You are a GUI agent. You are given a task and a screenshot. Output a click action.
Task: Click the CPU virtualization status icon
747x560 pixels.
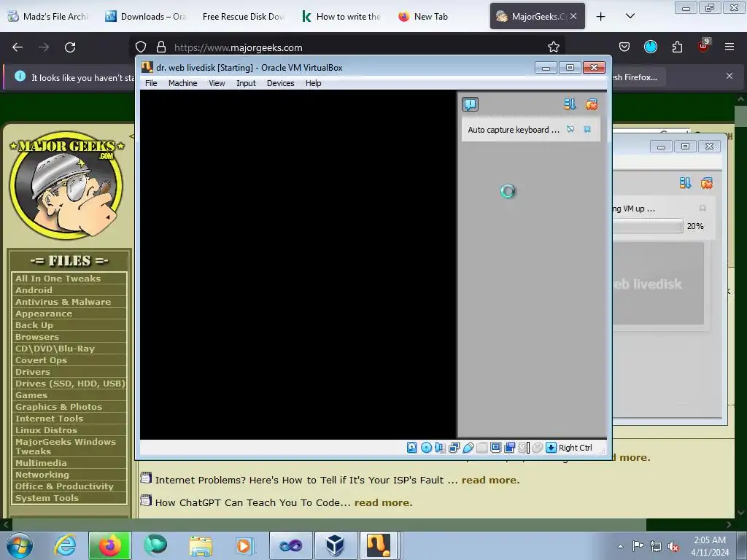coord(524,448)
